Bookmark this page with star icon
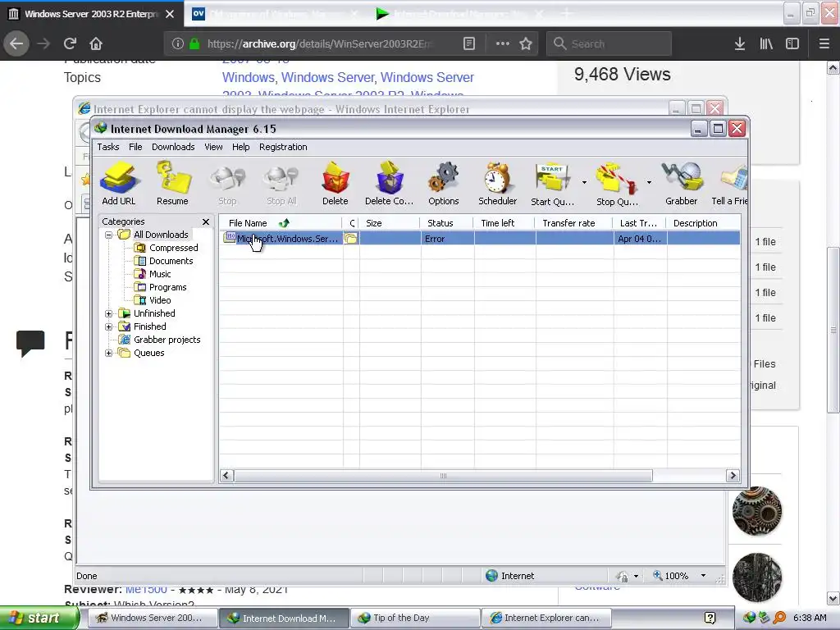This screenshot has height=630, width=840. [x=526, y=43]
